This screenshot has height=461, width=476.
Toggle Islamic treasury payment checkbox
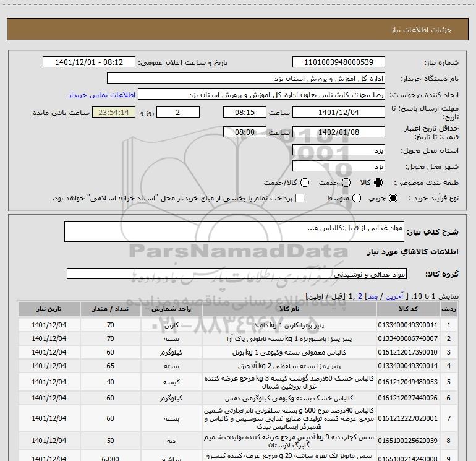click(x=300, y=198)
